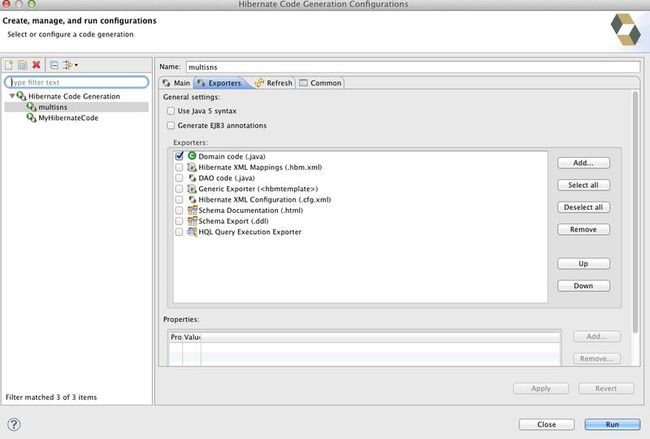Check Schema Documentation (.html) exporter

[179, 210]
